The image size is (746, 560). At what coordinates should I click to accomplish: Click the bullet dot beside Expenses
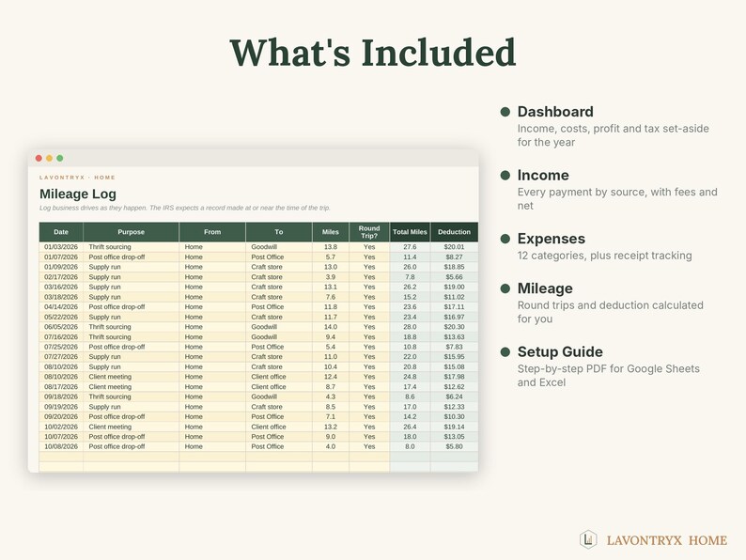[x=505, y=239]
